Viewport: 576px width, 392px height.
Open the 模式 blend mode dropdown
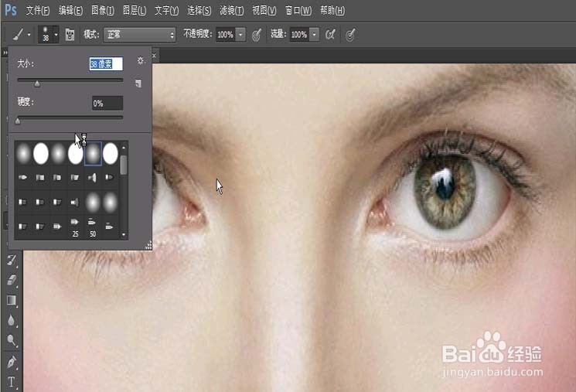pos(139,35)
